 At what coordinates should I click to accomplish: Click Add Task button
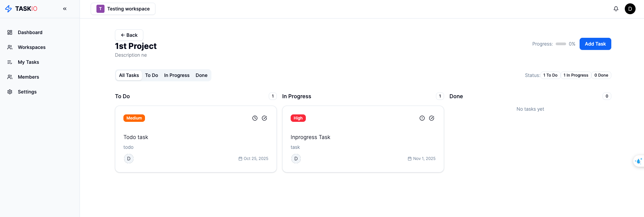pyautogui.click(x=595, y=44)
